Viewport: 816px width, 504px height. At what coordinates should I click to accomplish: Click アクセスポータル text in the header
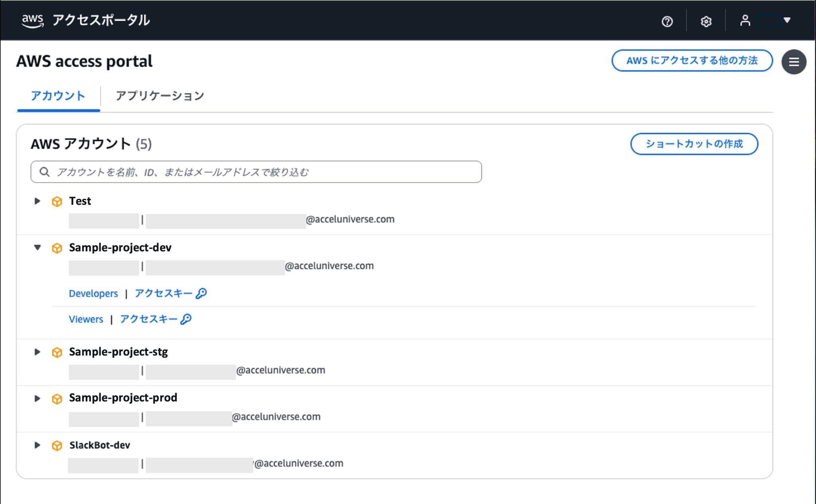(x=101, y=20)
